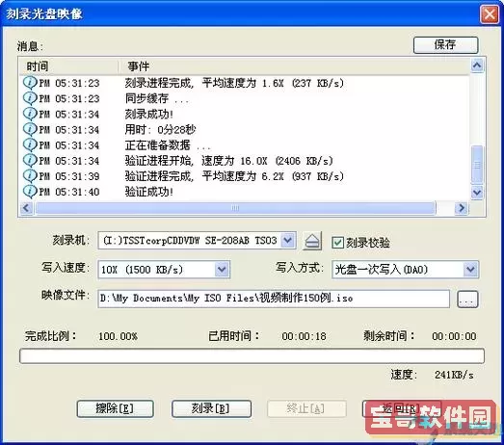Viewport: 504px width, 445px height.
Task: Click the eject tray icon beside the burner dropdown
Action: [312, 241]
